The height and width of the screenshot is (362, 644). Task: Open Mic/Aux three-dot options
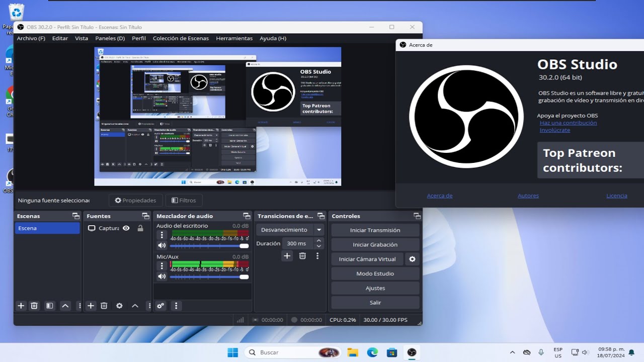(162, 265)
